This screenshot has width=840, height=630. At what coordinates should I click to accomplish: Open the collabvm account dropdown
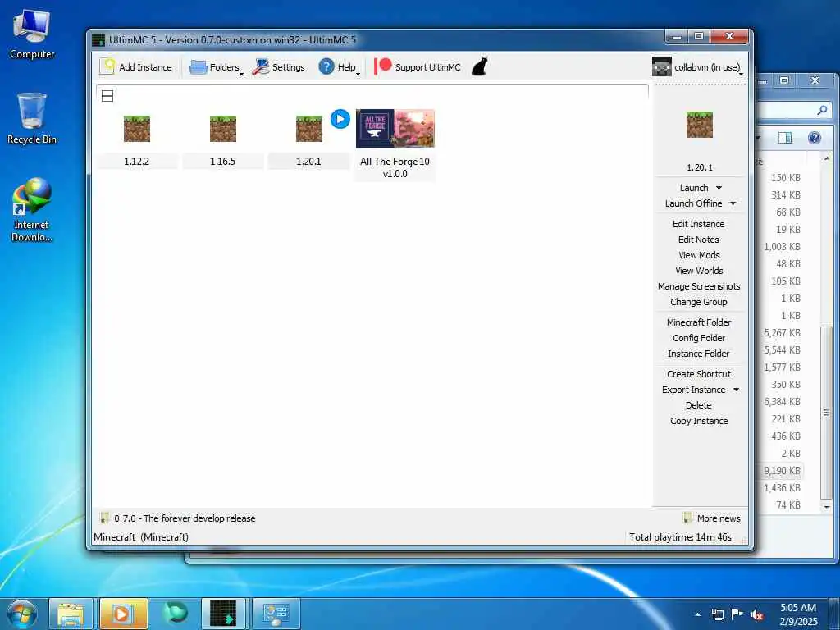tap(697, 67)
